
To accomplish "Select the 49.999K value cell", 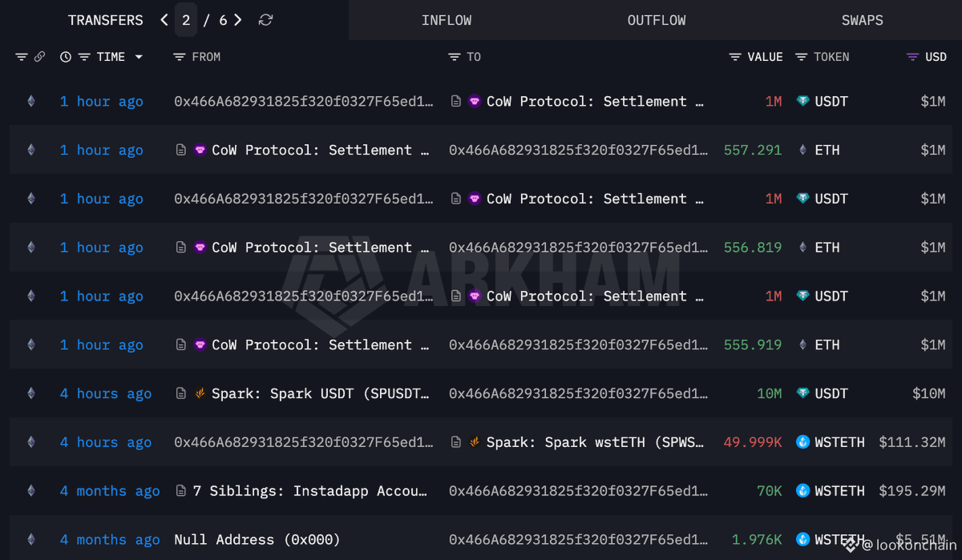I will coord(753,442).
